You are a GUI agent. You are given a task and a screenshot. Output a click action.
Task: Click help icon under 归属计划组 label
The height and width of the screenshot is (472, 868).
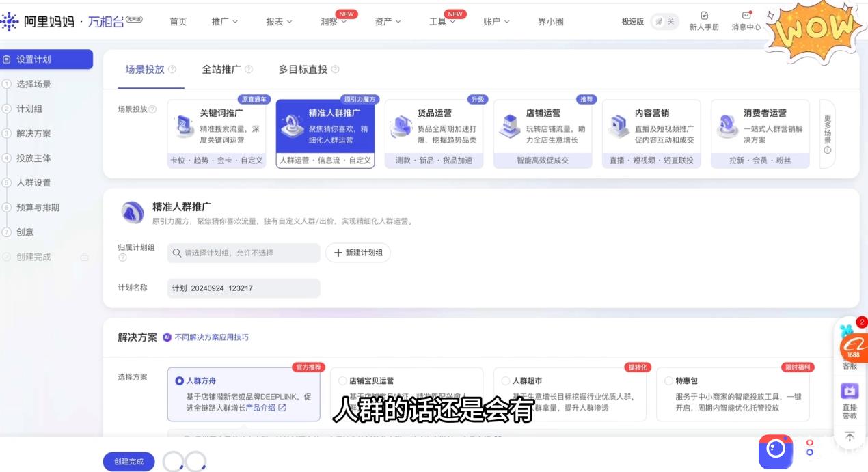coord(122,258)
